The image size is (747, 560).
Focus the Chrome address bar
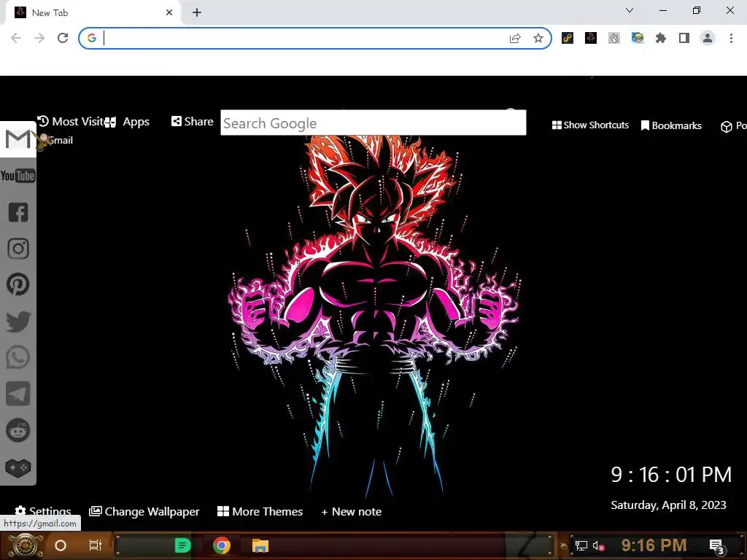coord(305,38)
